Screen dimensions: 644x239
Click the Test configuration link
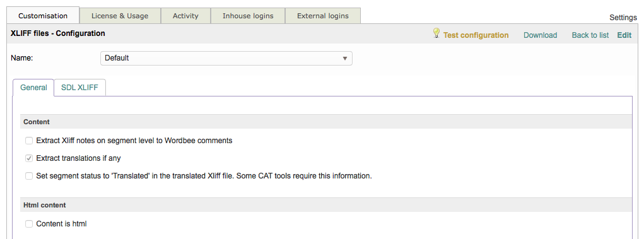(x=476, y=35)
